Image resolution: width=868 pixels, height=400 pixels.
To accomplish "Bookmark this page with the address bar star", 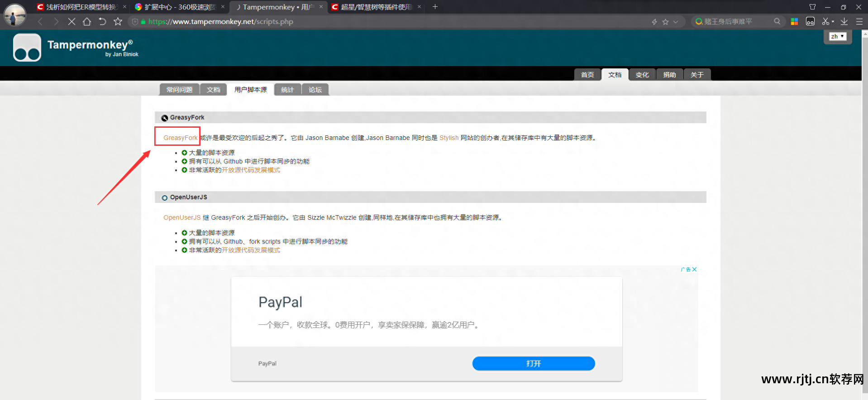I will point(665,22).
